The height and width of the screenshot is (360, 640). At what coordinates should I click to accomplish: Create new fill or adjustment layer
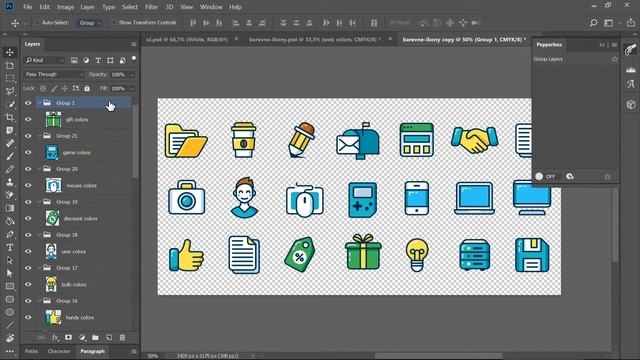[x=82, y=338]
